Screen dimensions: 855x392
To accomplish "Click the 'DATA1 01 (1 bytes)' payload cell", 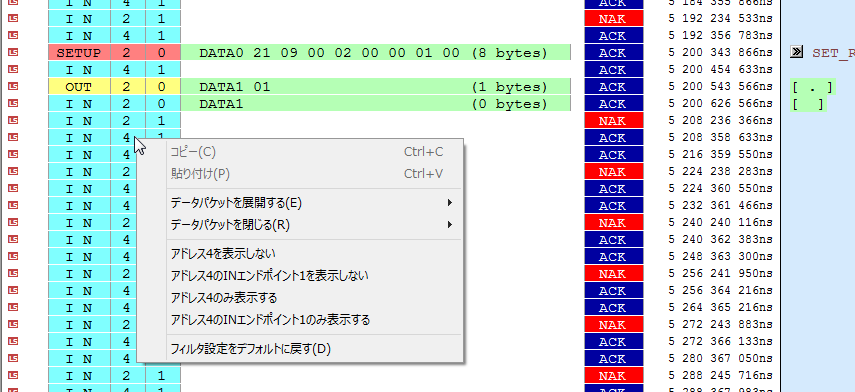I will click(x=376, y=87).
